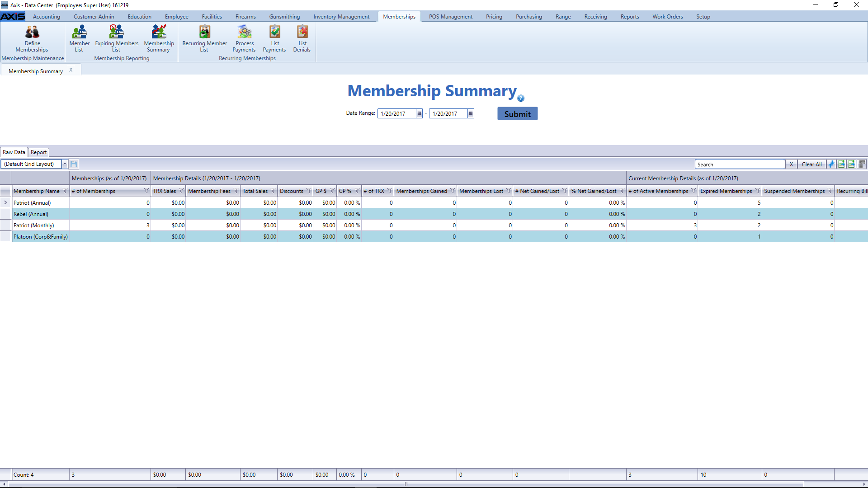
Task: Filter the GP % column
Action: pyautogui.click(x=357, y=191)
